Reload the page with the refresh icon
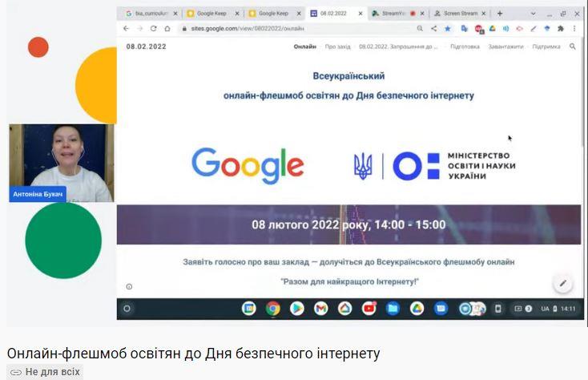The height and width of the screenshot is (380, 588). (153, 29)
